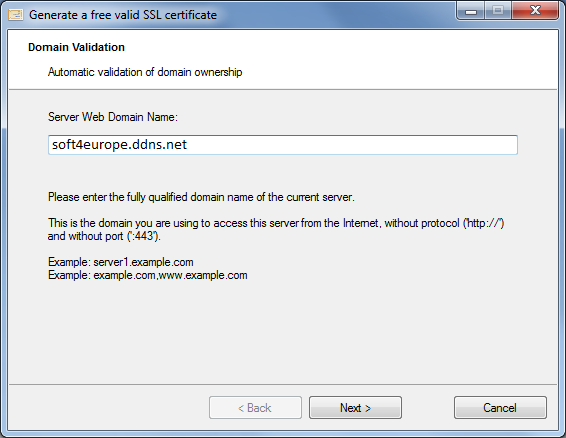Click the empty title bar area right of the title

[x=336, y=15]
